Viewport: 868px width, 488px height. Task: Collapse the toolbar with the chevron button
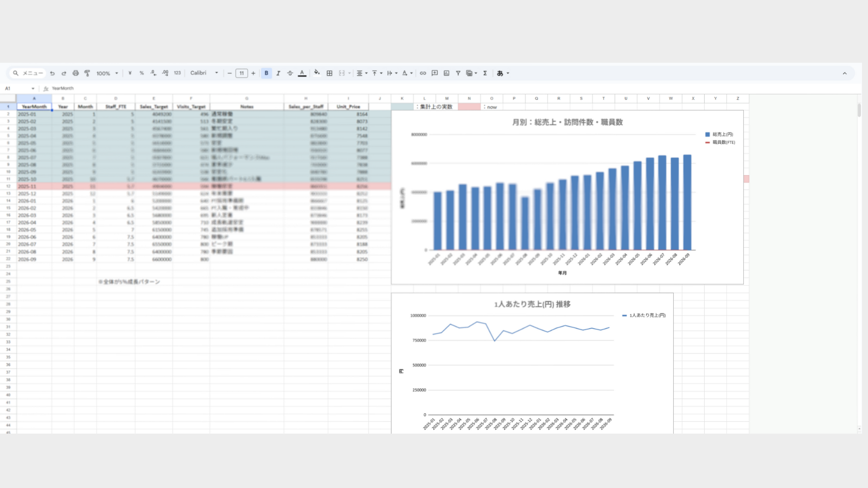(x=844, y=73)
